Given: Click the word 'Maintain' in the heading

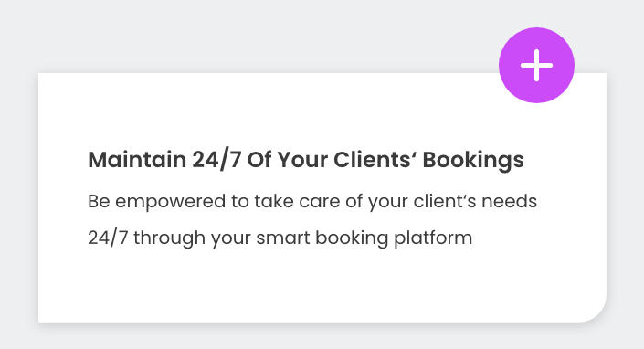Looking at the screenshot, I should click(137, 159).
